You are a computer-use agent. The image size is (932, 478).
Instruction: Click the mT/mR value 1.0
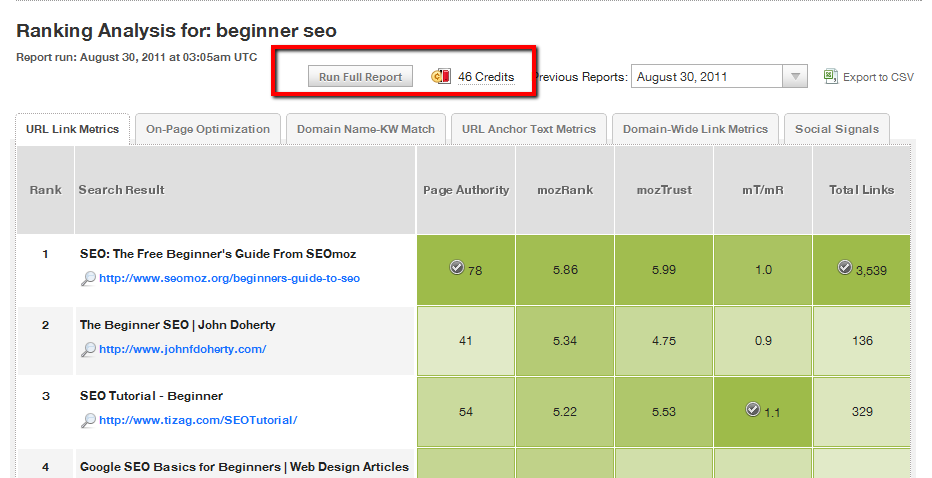(763, 270)
